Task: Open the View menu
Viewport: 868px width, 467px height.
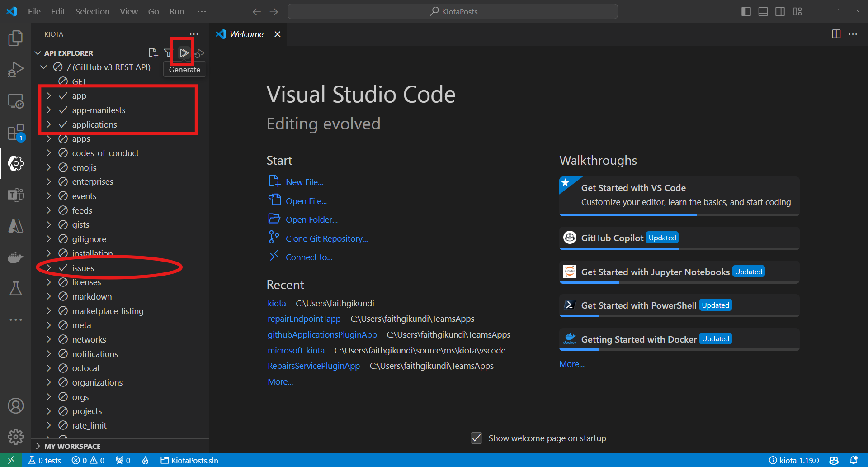Action: tap(129, 11)
